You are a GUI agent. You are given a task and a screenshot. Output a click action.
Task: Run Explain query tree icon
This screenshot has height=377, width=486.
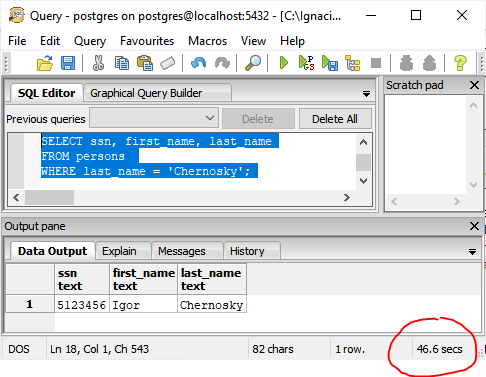(353, 63)
